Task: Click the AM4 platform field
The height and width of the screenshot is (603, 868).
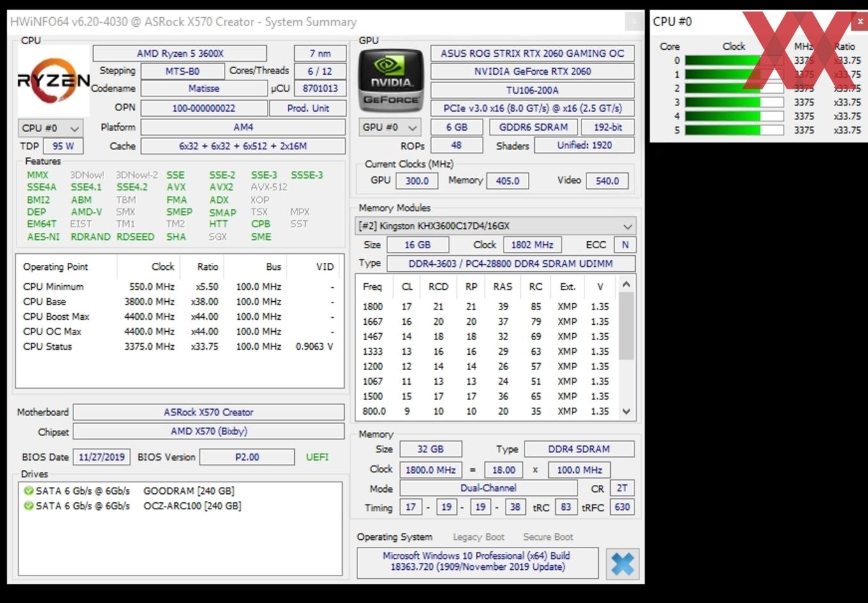Action: (243, 127)
